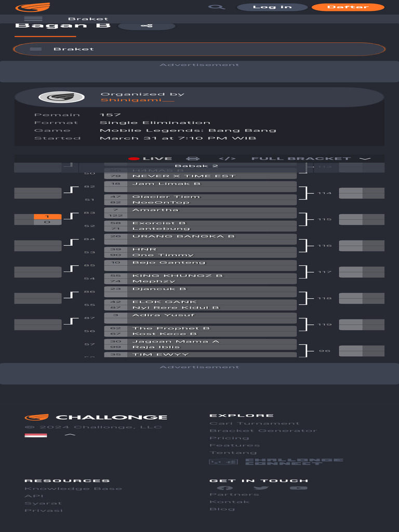The height and width of the screenshot is (532, 399).
Task: Open Challonge's YouTube icon
Action: coord(299,488)
